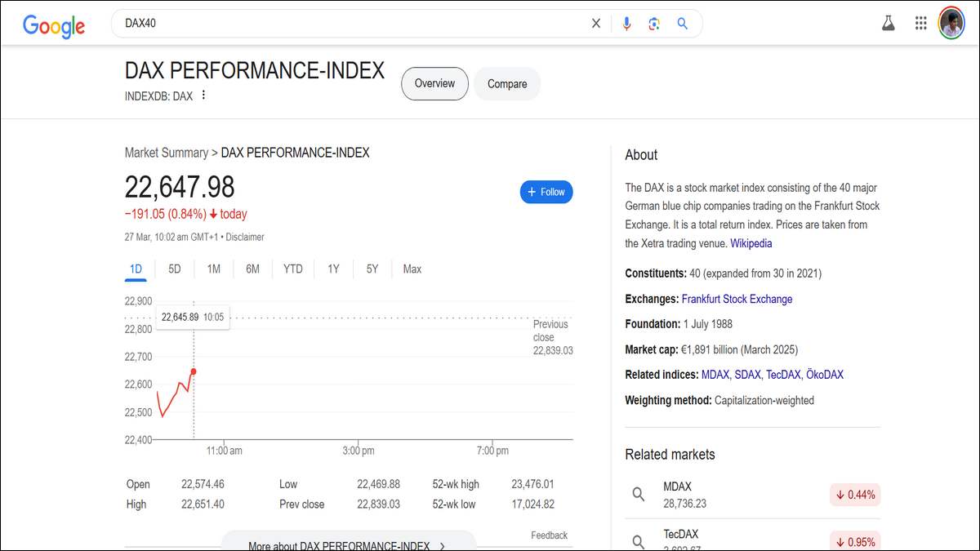Click the Related markets heading
This screenshot has width=980, height=551.
point(670,455)
